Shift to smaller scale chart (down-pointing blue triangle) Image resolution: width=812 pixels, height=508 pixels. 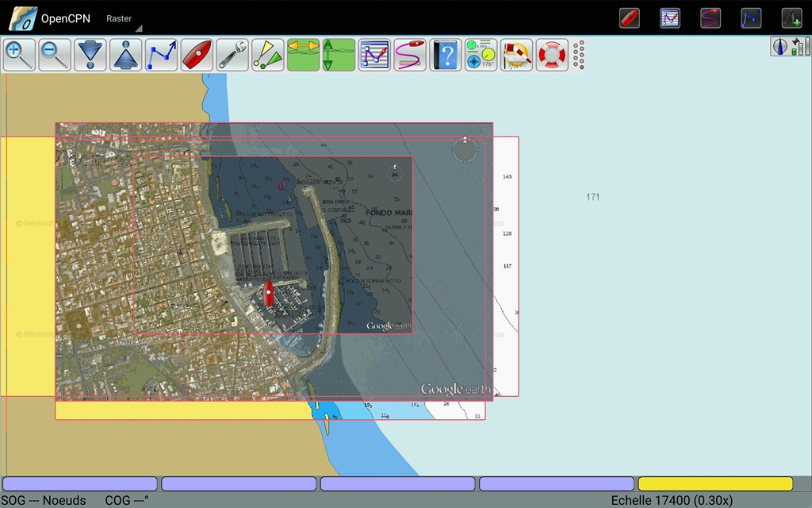tap(90, 55)
